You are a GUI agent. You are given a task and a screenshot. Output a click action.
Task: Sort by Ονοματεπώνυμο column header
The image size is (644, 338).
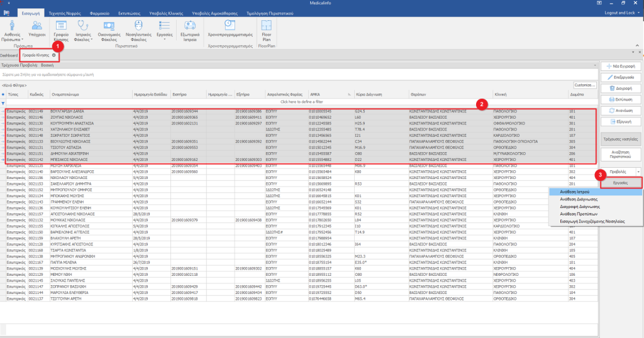[66, 94]
